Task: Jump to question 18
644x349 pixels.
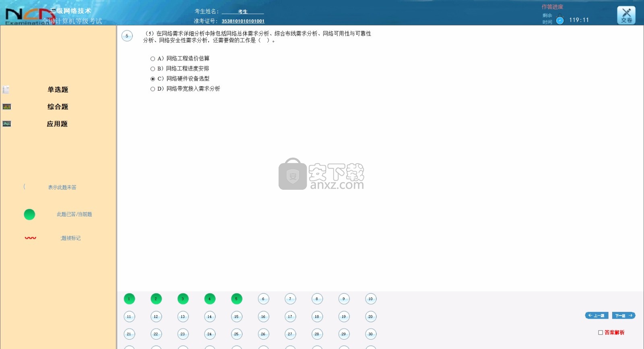Action: click(x=317, y=316)
